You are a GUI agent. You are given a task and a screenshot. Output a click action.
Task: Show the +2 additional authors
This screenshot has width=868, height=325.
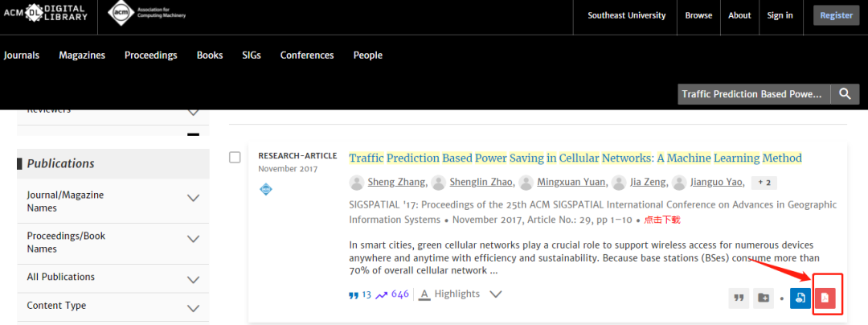(764, 183)
